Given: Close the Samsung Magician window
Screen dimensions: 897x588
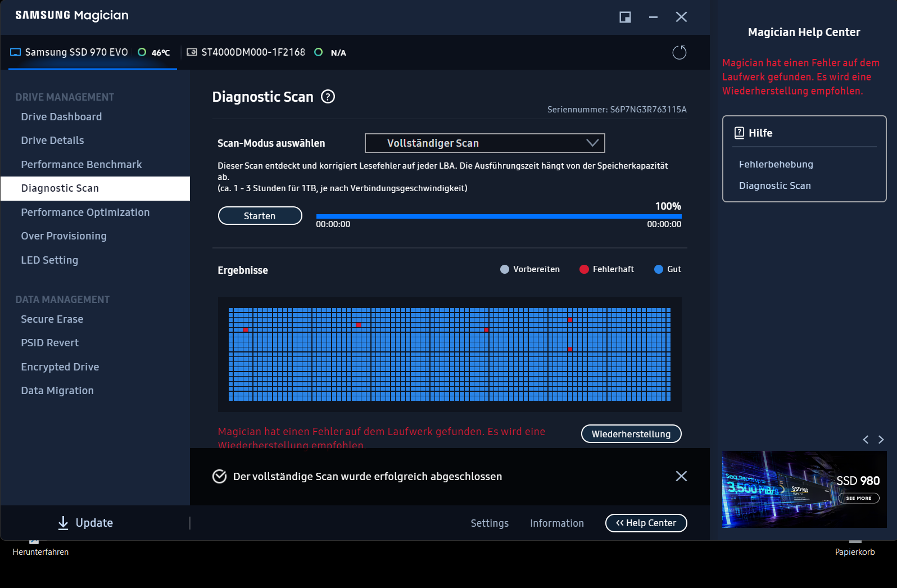Looking at the screenshot, I should point(681,17).
